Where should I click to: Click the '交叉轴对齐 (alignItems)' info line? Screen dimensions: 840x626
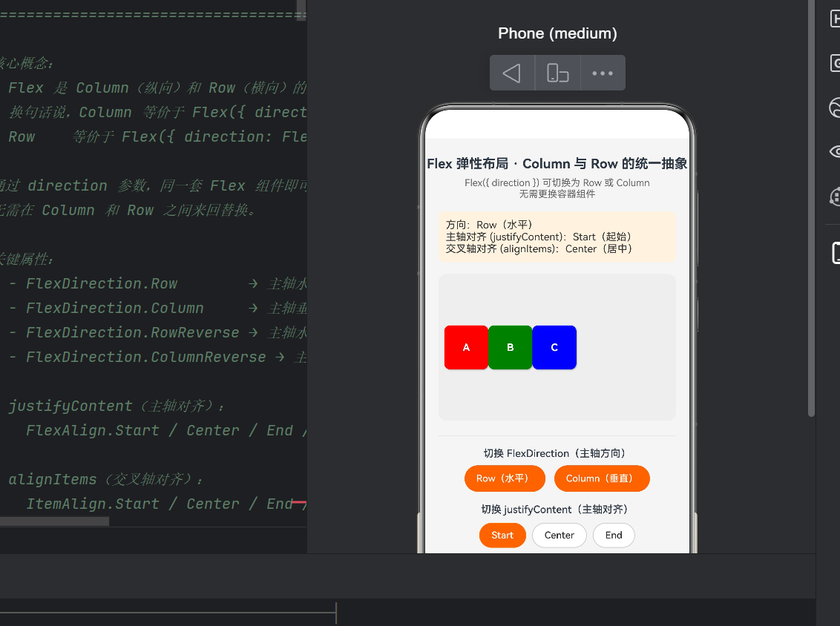pyautogui.click(x=539, y=249)
